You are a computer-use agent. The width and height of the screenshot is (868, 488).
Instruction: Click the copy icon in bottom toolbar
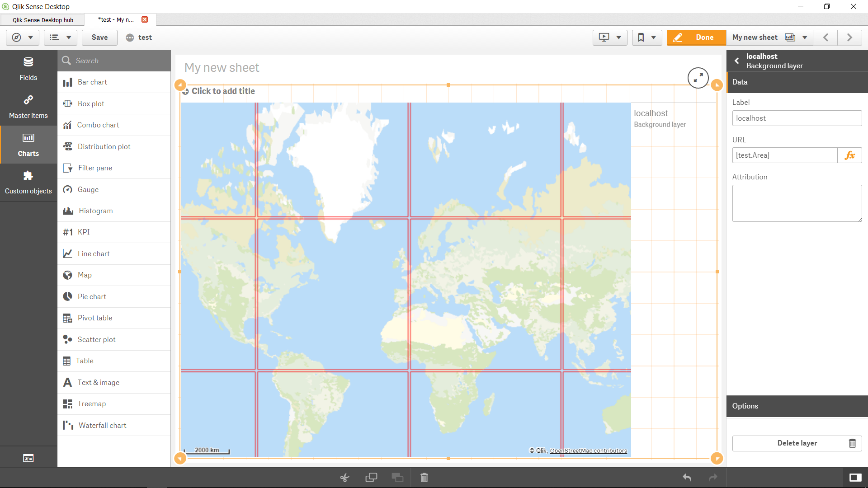[x=371, y=477]
